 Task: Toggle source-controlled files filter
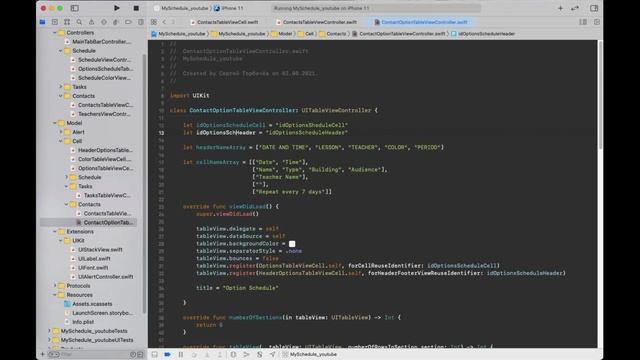click(x=140, y=354)
